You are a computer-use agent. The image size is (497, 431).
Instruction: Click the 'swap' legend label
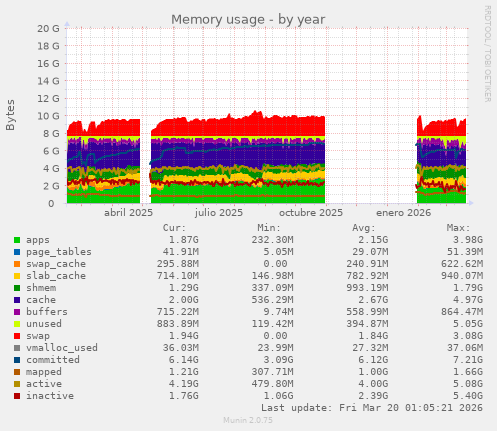[x=38, y=336]
